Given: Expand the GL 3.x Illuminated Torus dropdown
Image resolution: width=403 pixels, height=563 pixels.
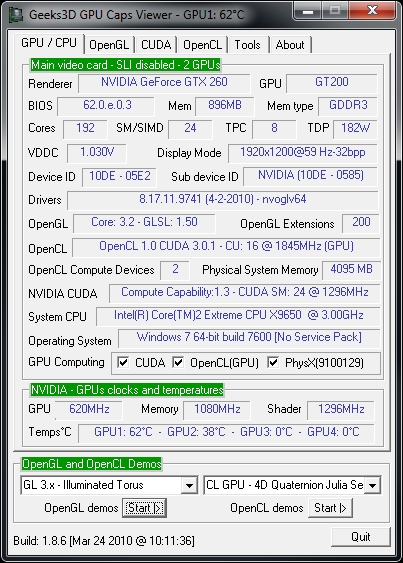Looking at the screenshot, I should (189, 485).
